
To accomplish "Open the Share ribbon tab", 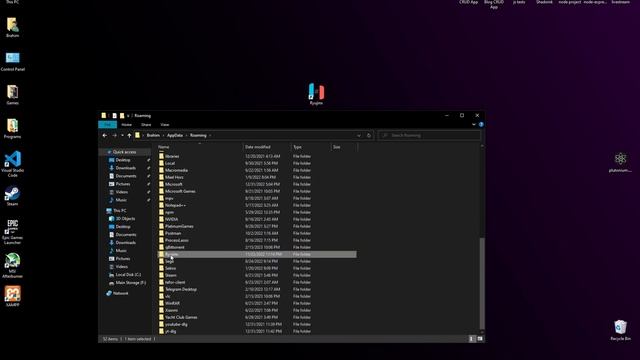I will pos(146,124).
